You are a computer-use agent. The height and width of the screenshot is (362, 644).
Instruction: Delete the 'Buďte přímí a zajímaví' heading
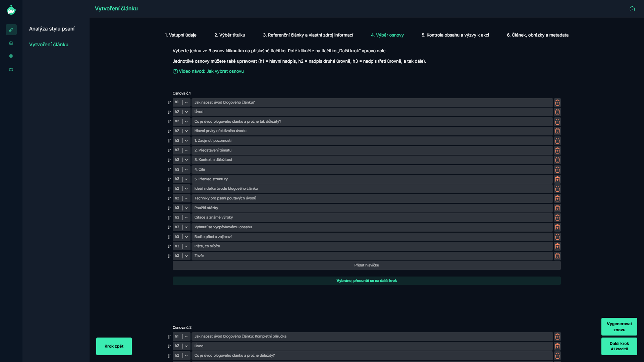557,237
